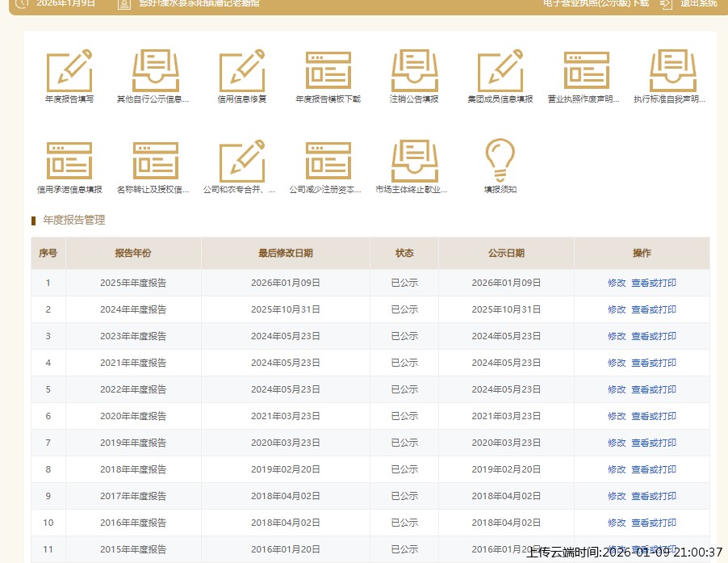728x563 pixels.
Task: Click 查看或打印 for the 2024年年度报告 row
Action: point(654,309)
